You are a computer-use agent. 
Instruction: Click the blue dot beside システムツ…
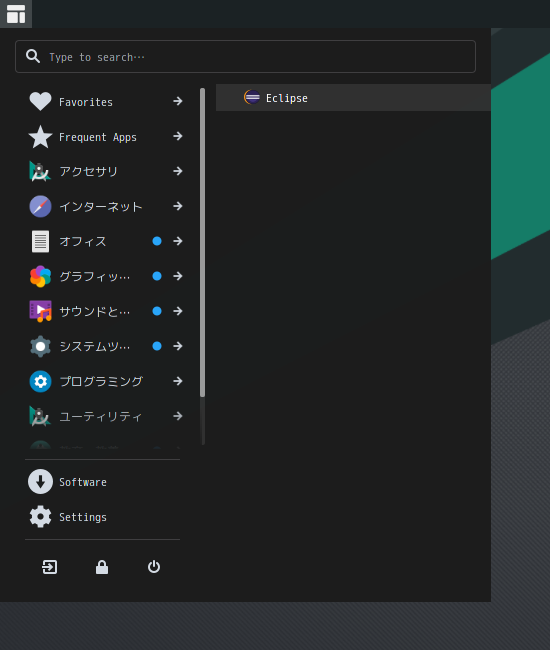point(157,346)
